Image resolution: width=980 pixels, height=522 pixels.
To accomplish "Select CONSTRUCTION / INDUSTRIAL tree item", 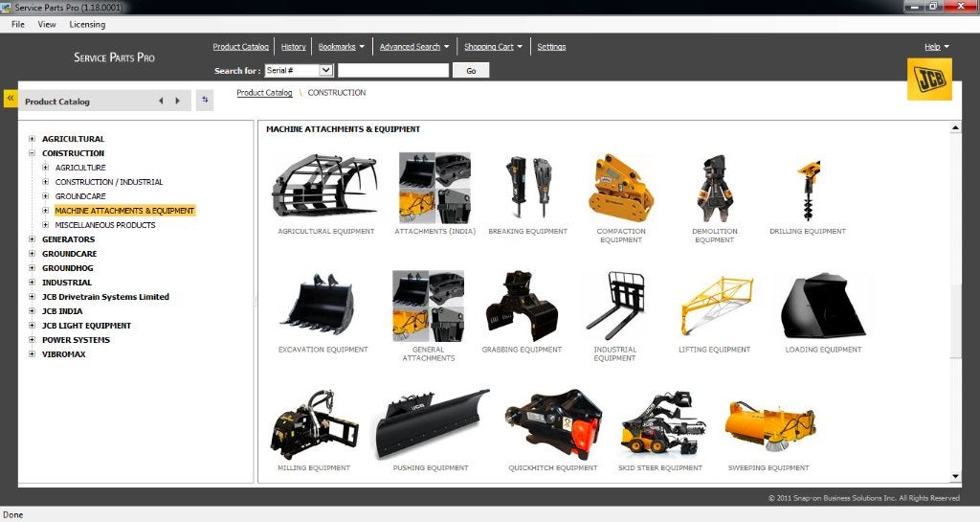I will pyautogui.click(x=109, y=182).
